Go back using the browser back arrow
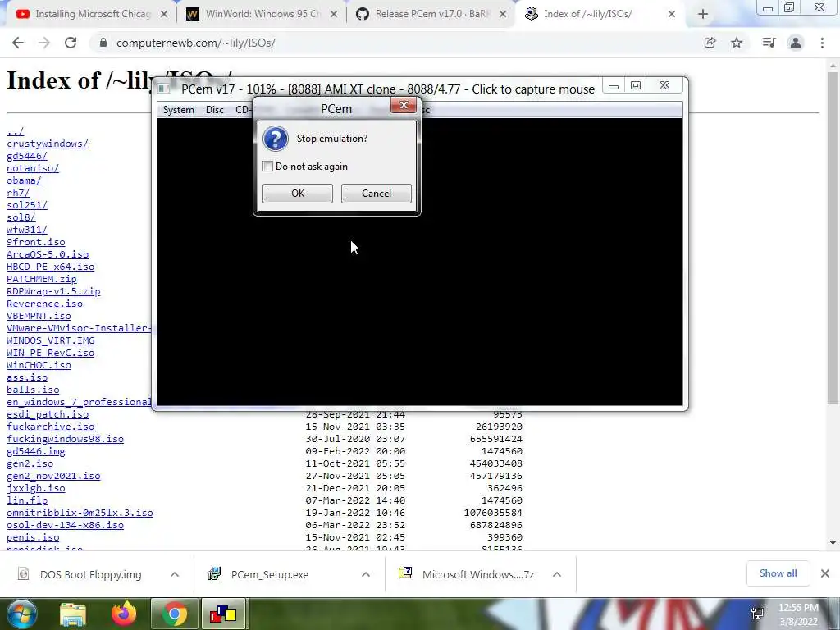 [x=18, y=43]
